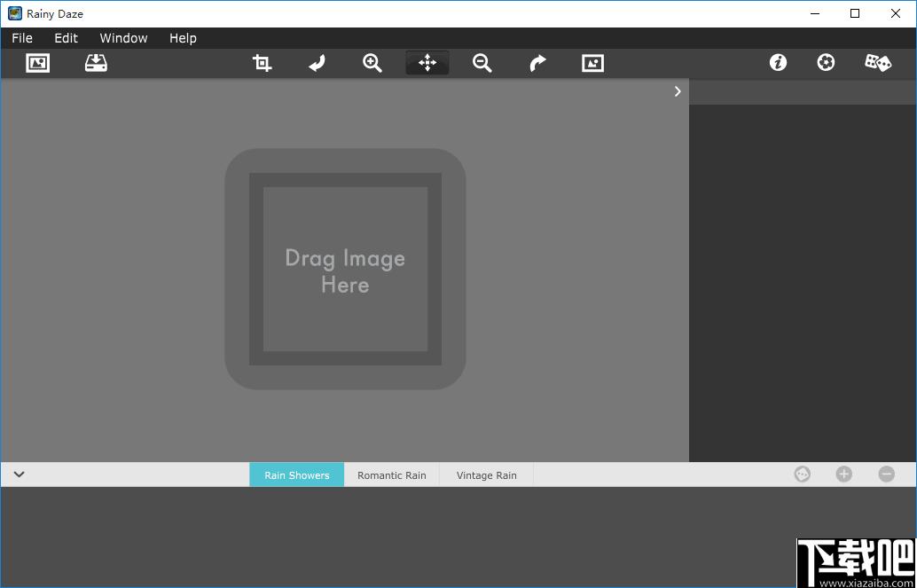
Task: Open the Edit menu
Action: click(67, 38)
